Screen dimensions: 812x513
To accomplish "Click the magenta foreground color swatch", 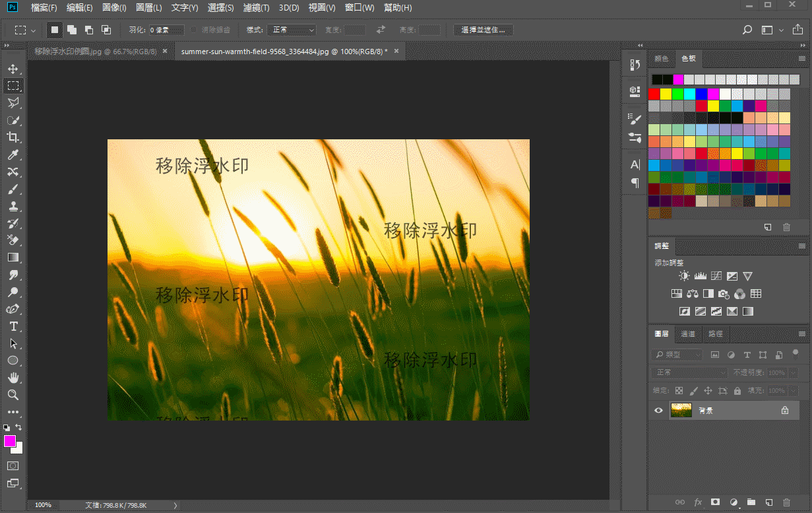I will click(10, 441).
